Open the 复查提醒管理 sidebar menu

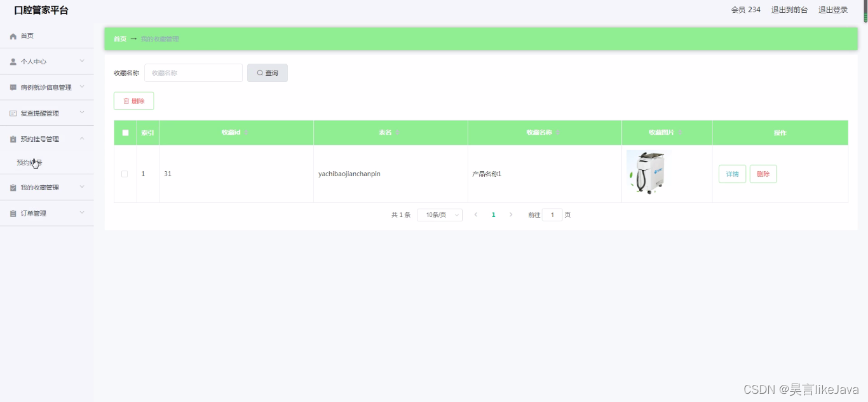click(x=47, y=113)
